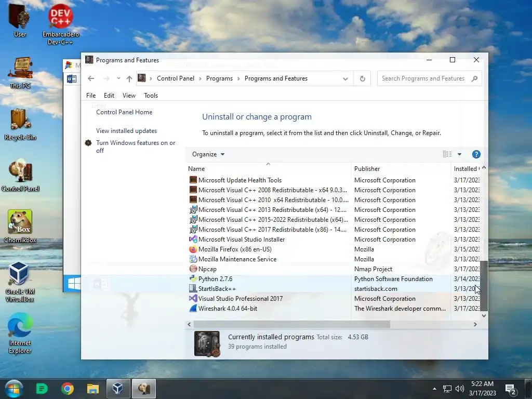Select Internet Explorer desktop icon

click(20, 333)
